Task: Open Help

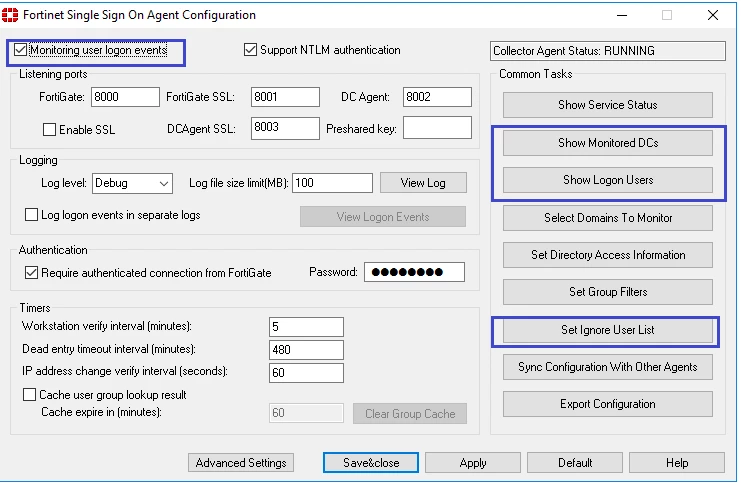Action: (677, 463)
